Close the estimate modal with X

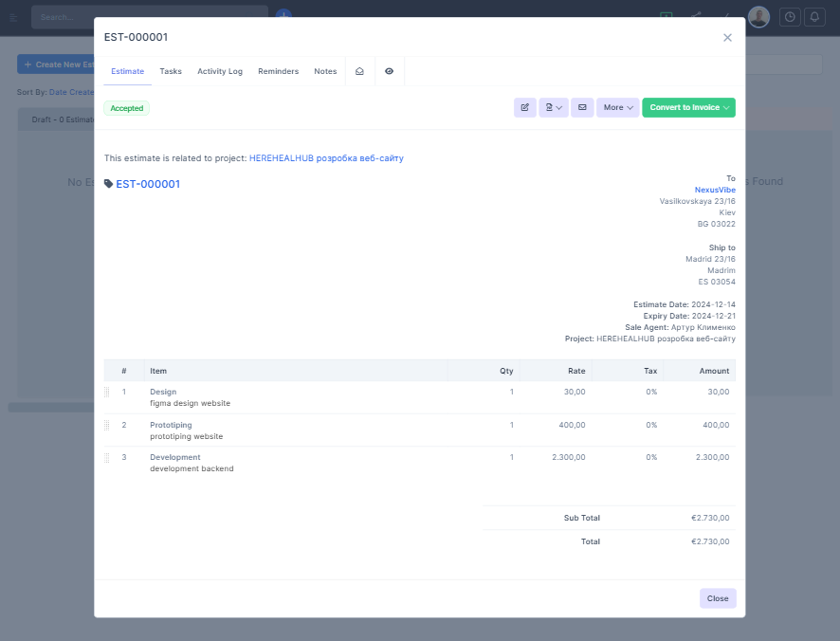[x=727, y=38]
